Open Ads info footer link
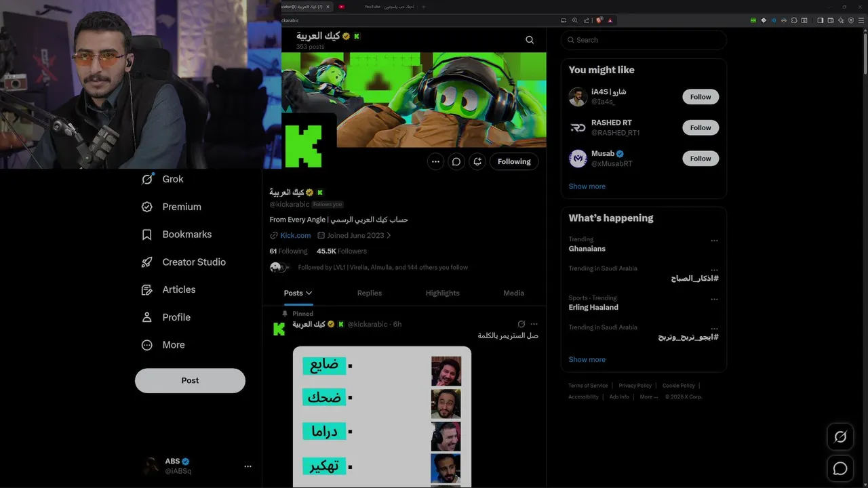The image size is (868, 488). (x=619, y=397)
